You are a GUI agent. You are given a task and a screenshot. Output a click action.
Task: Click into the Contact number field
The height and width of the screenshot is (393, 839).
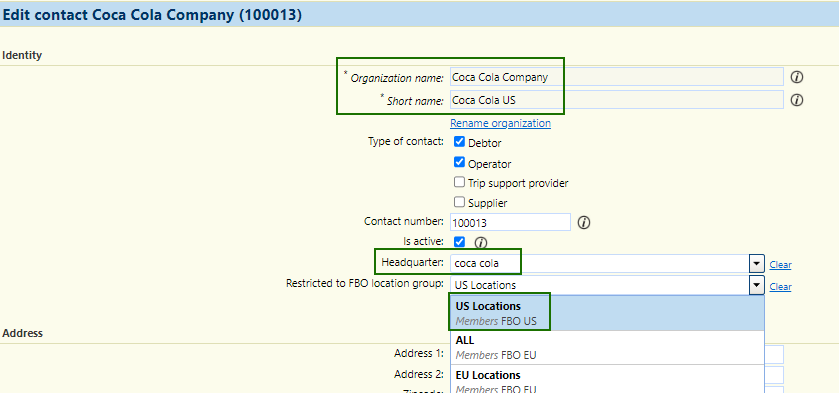click(x=510, y=222)
